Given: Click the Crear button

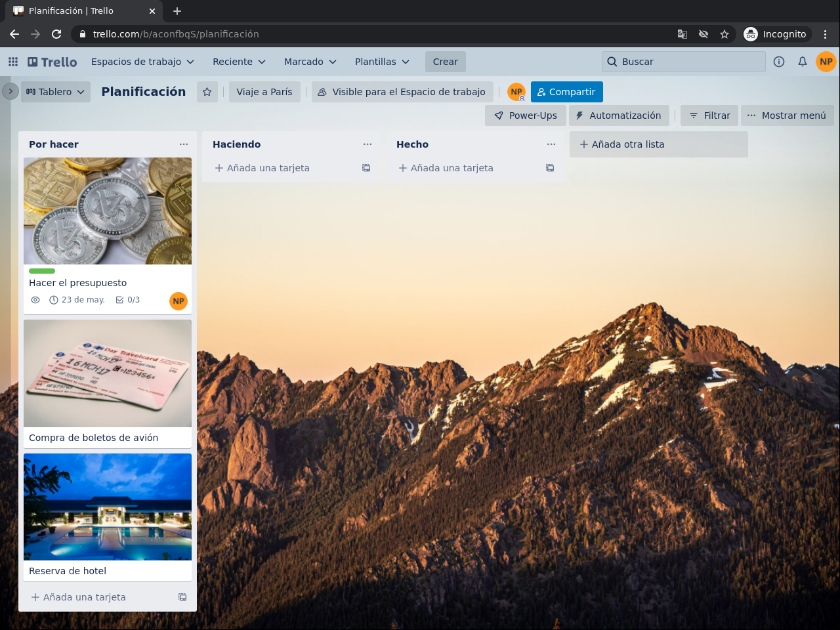Looking at the screenshot, I should 446,62.
